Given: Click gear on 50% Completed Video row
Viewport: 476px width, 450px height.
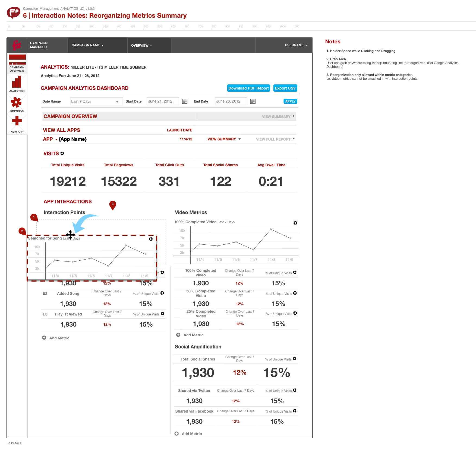Looking at the screenshot, I should click(x=295, y=293).
